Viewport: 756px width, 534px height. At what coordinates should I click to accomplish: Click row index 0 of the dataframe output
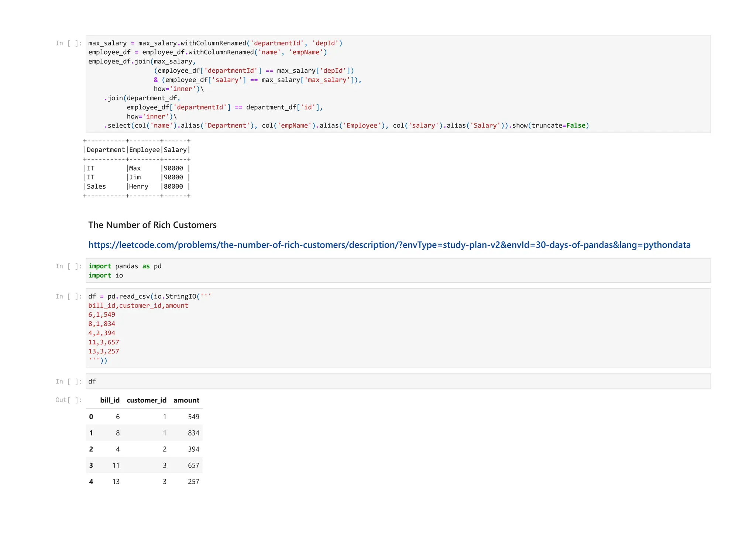coord(91,417)
